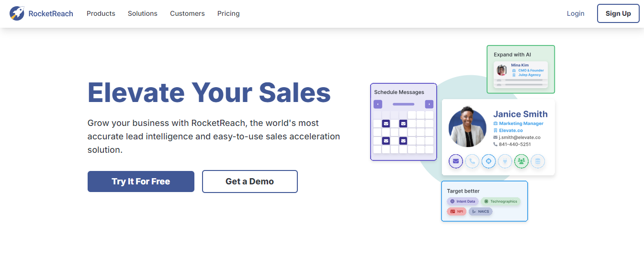Open the Solutions menu
644x261 pixels.
pos(142,13)
